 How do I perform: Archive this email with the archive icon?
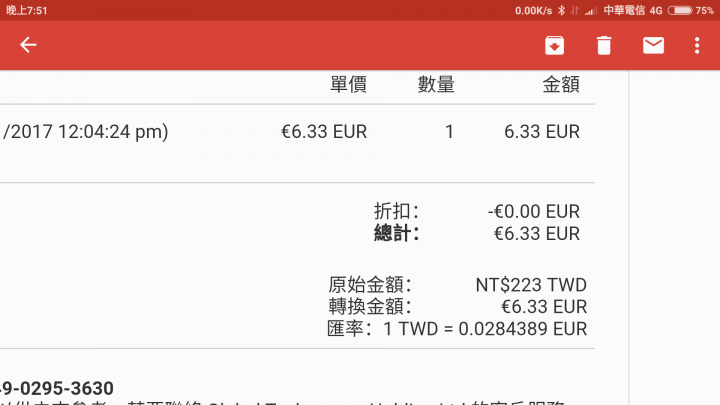[554, 45]
